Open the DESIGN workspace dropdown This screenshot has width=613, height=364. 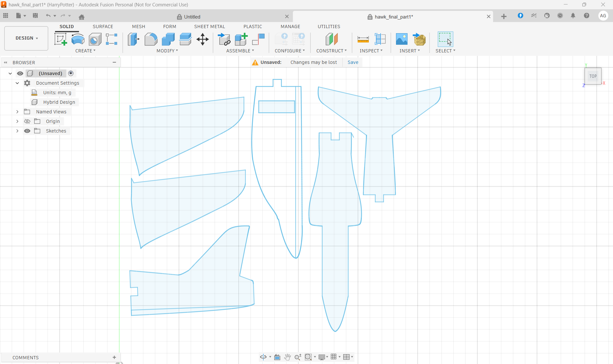[x=26, y=38]
